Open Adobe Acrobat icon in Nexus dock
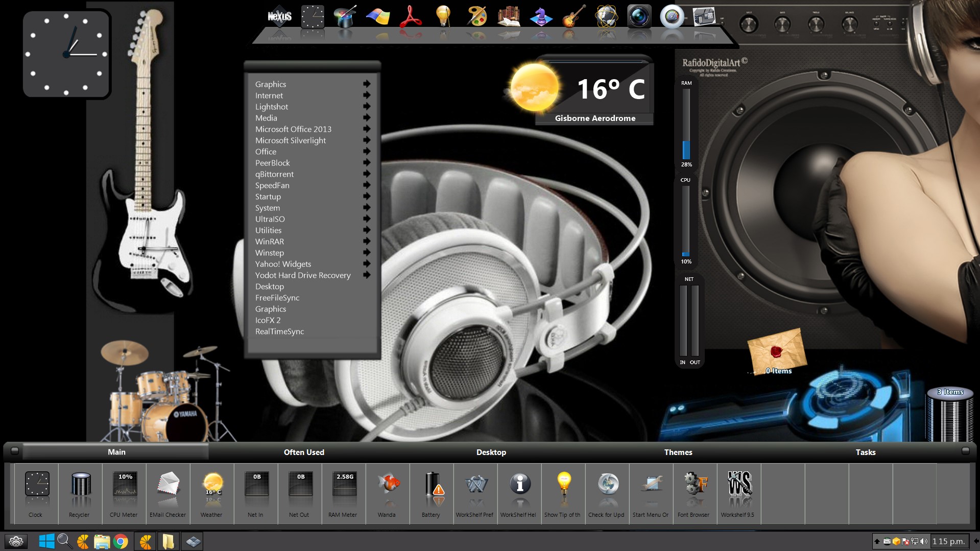 411,17
